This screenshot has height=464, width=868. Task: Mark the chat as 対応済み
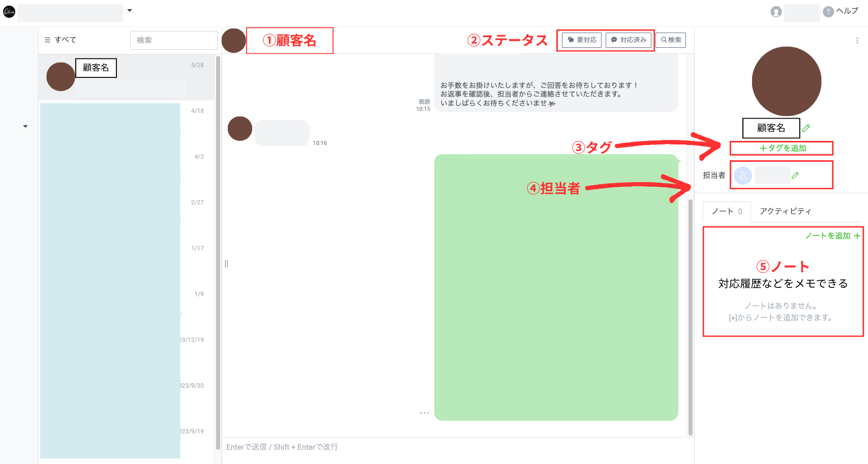tap(628, 40)
